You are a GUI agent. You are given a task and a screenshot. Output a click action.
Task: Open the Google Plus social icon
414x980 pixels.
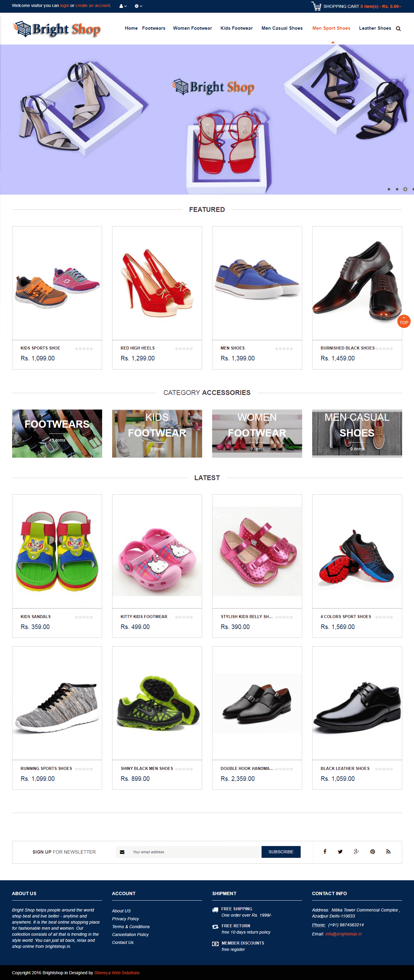click(356, 851)
